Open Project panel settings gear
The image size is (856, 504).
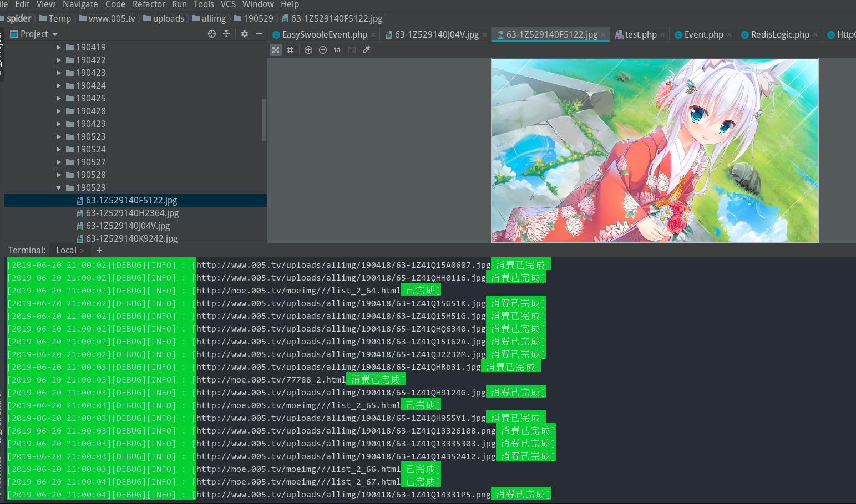coord(245,34)
